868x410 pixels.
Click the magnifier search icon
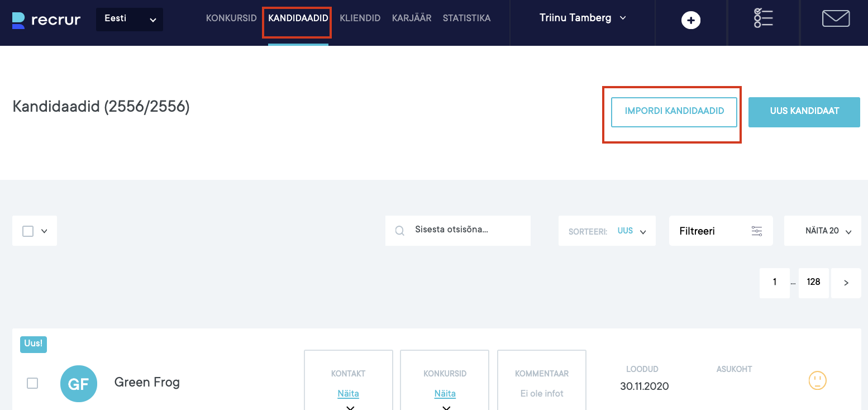click(400, 231)
